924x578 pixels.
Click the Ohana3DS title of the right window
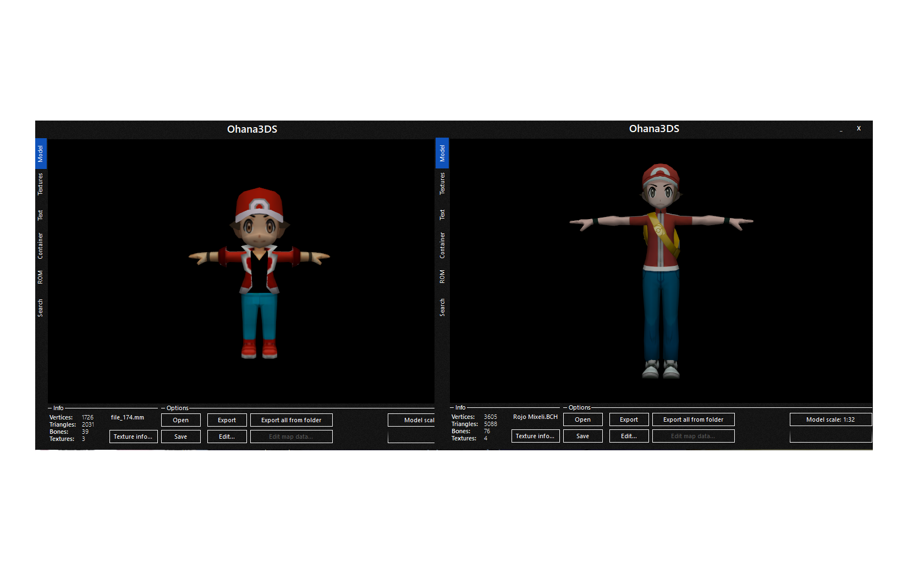(654, 129)
